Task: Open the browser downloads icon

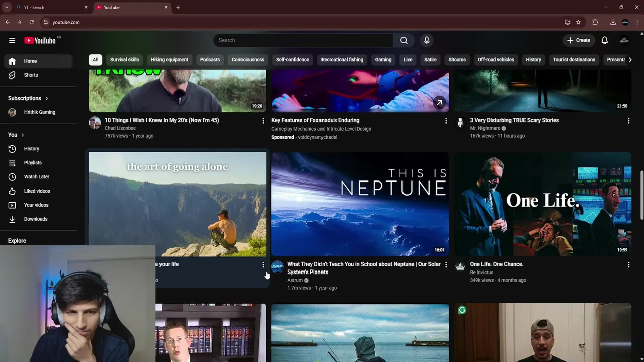Action: pos(613,22)
